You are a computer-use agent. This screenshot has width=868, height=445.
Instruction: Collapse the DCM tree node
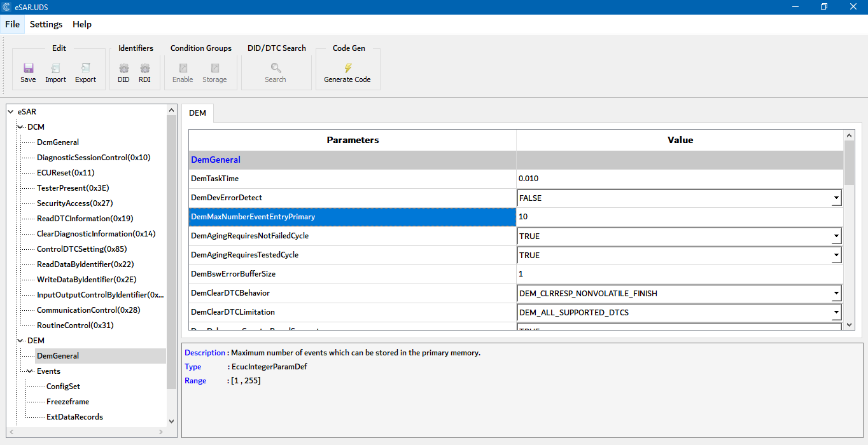click(x=20, y=127)
